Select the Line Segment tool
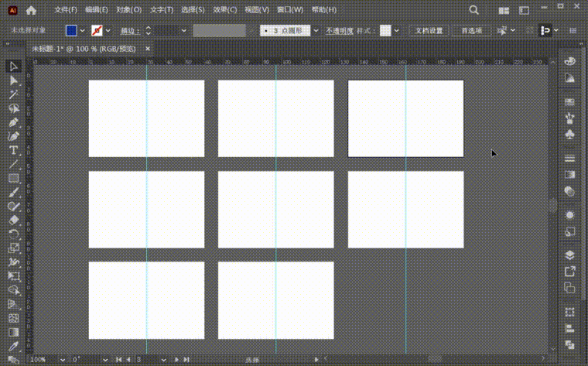 [x=13, y=164]
